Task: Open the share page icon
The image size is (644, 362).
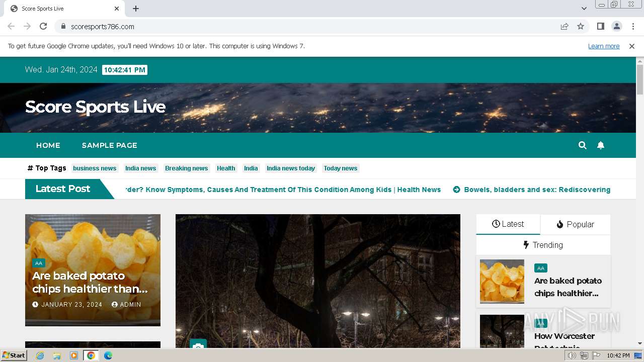Action: (565, 26)
